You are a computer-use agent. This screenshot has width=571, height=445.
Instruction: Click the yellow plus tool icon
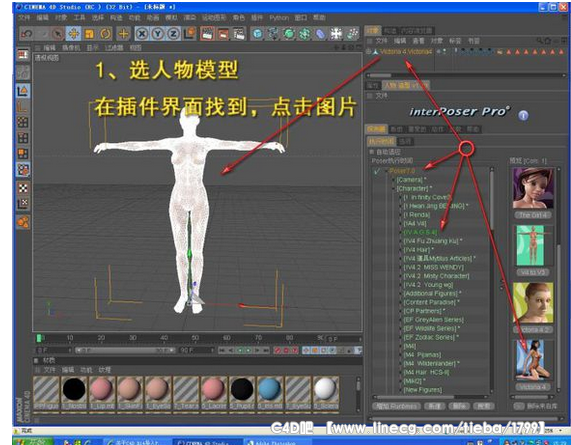tap(123, 34)
